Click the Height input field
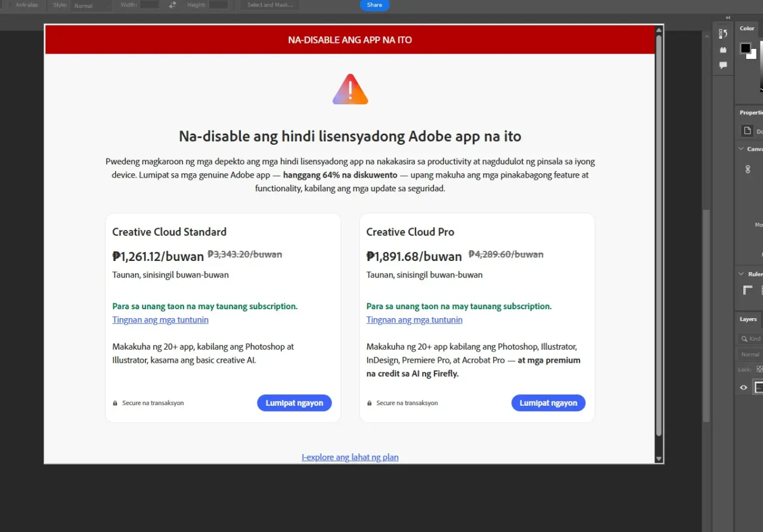Screen dimensions: 763x532 (x=218, y=5)
